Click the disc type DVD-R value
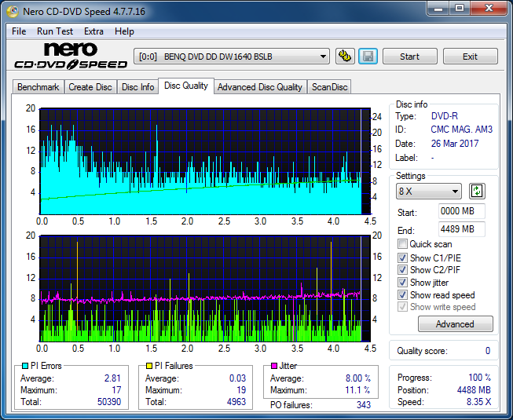Image resolution: width=513 pixels, height=420 pixels. point(445,116)
